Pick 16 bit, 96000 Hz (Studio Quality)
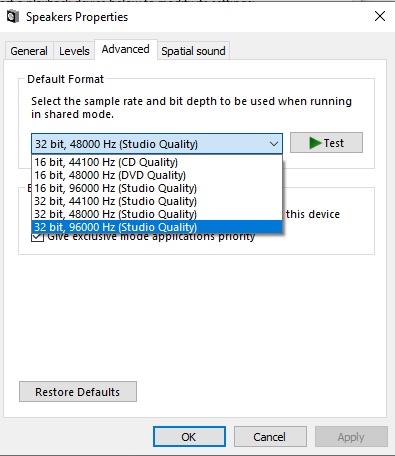Screen dimensions: 395x456 [x=157, y=188]
